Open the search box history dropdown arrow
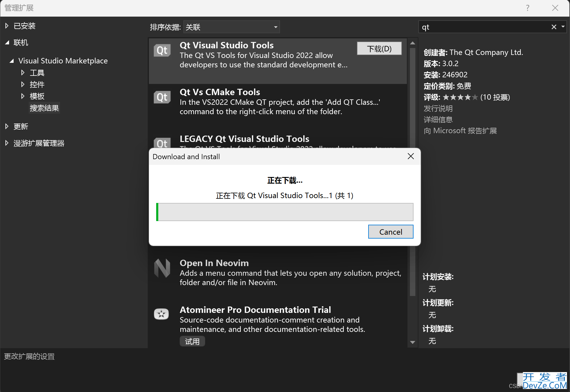The height and width of the screenshot is (392, 570). coord(563,27)
